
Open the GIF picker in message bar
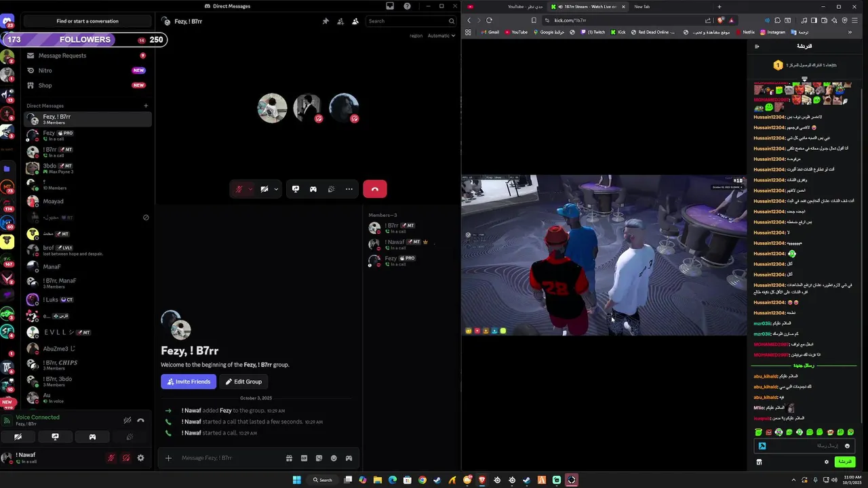click(304, 458)
